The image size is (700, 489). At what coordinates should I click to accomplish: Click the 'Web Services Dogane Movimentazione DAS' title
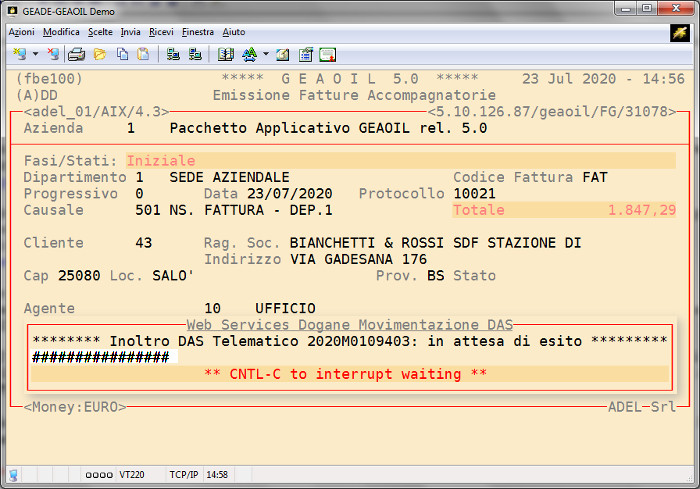tap(350, 325)
